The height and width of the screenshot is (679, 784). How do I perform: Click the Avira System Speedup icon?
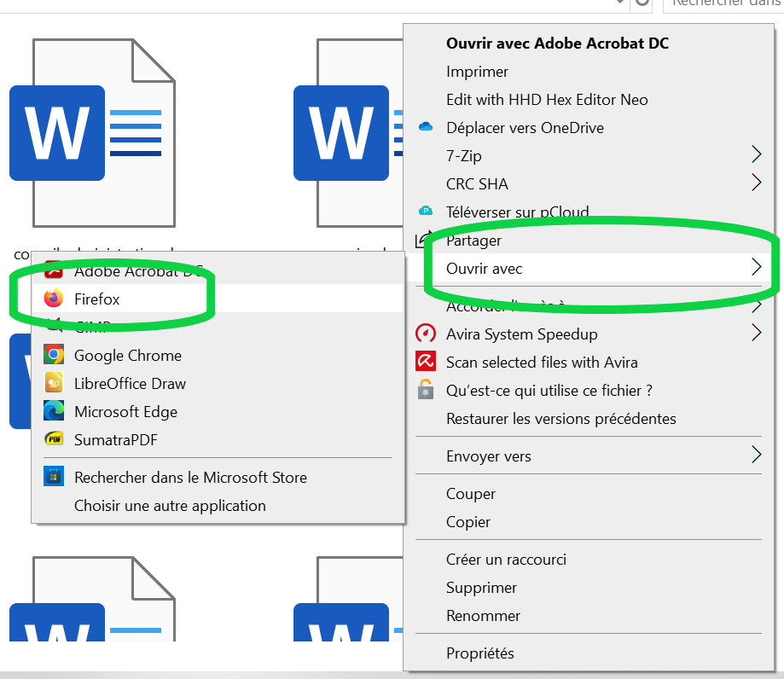click(426, 334)
